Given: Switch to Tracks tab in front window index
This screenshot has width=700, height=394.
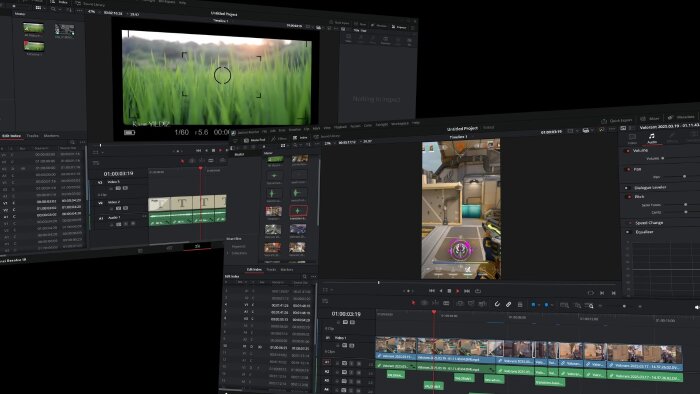Looking at the screenshot, I should pyautogui.click(x=271, y=270).
